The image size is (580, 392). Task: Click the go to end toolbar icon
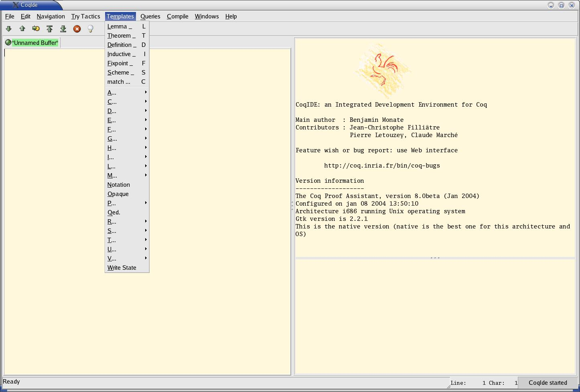tap(63, 28)
